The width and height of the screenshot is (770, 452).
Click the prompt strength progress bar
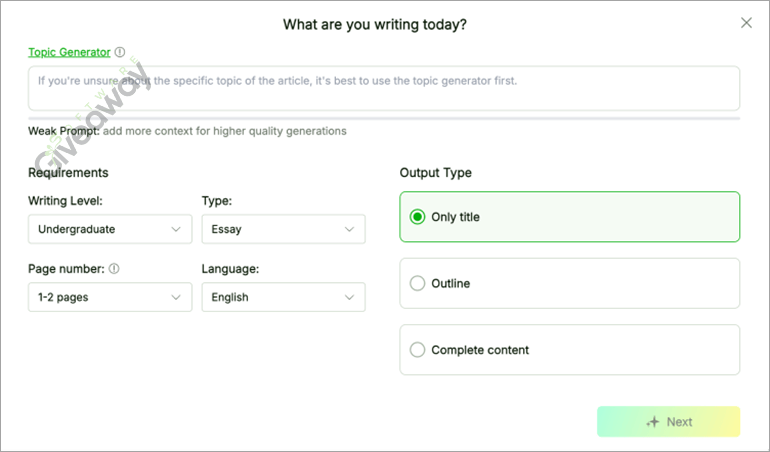tap(384, 118)
